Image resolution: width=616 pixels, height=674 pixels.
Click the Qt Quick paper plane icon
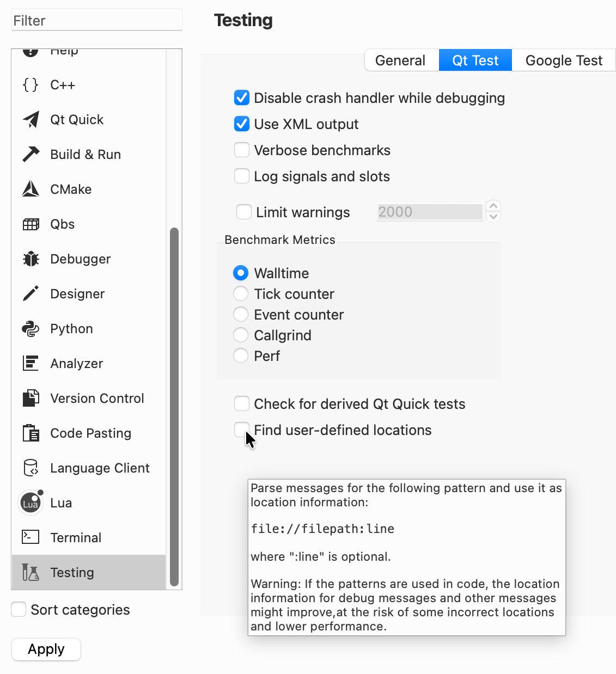(x=31, y=120)
